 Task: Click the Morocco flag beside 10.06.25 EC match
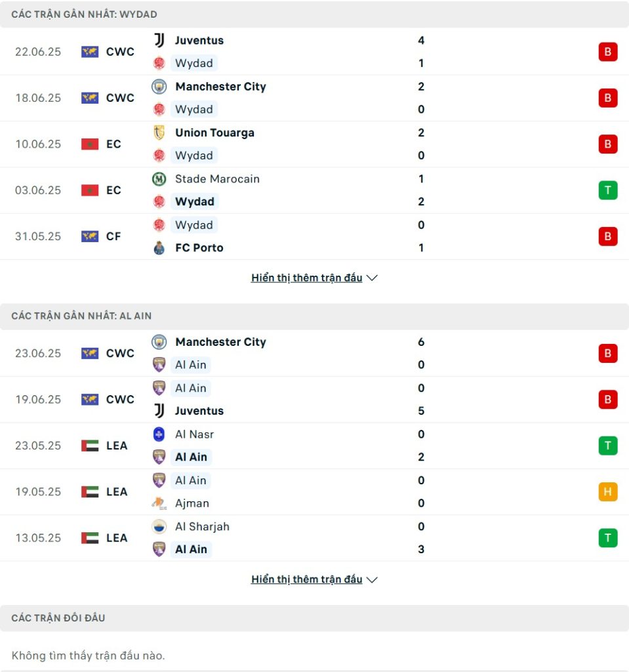[90, 144]
